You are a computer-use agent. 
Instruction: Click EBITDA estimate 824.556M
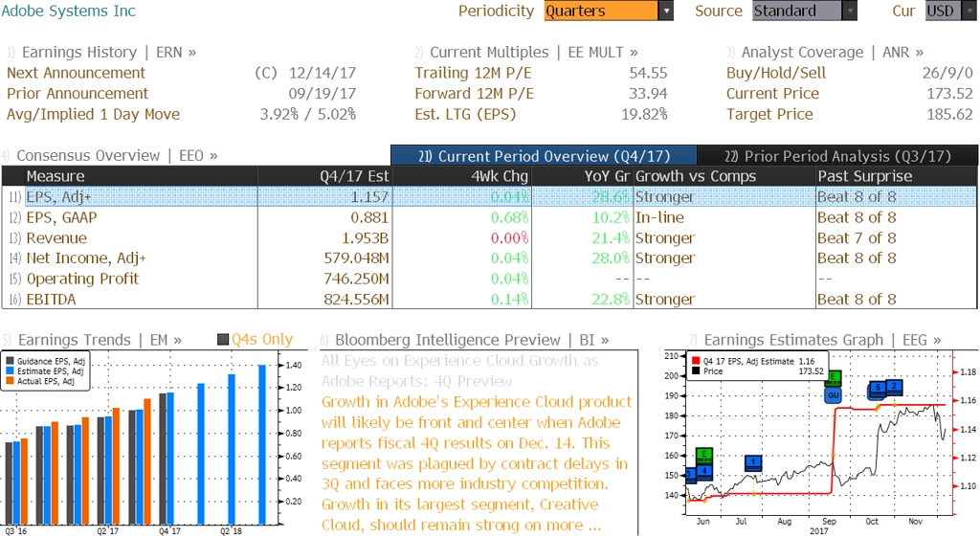click(356, 300)
